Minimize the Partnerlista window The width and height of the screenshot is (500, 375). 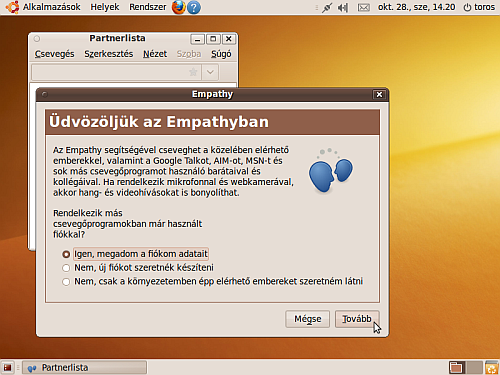click(x=197, y=39)
